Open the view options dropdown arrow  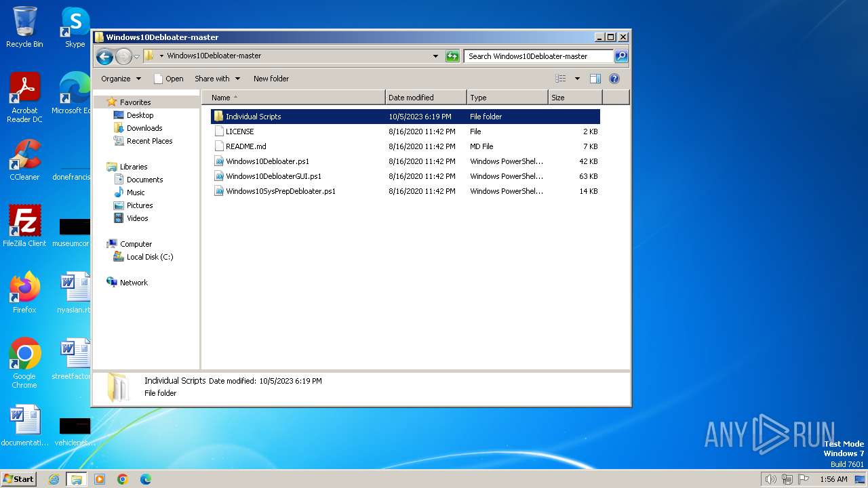(577, 79)
